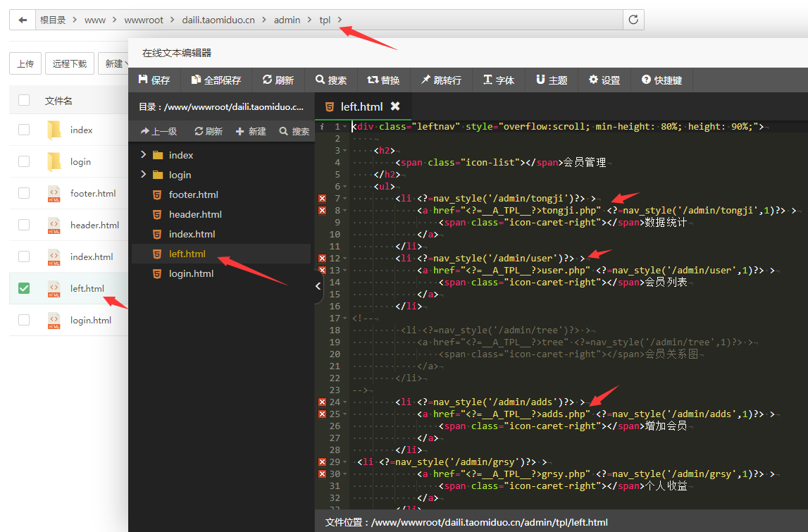Open the 新建 dropdown in file manager
Viewport: 808px width, 532px height.
point(113,63)
